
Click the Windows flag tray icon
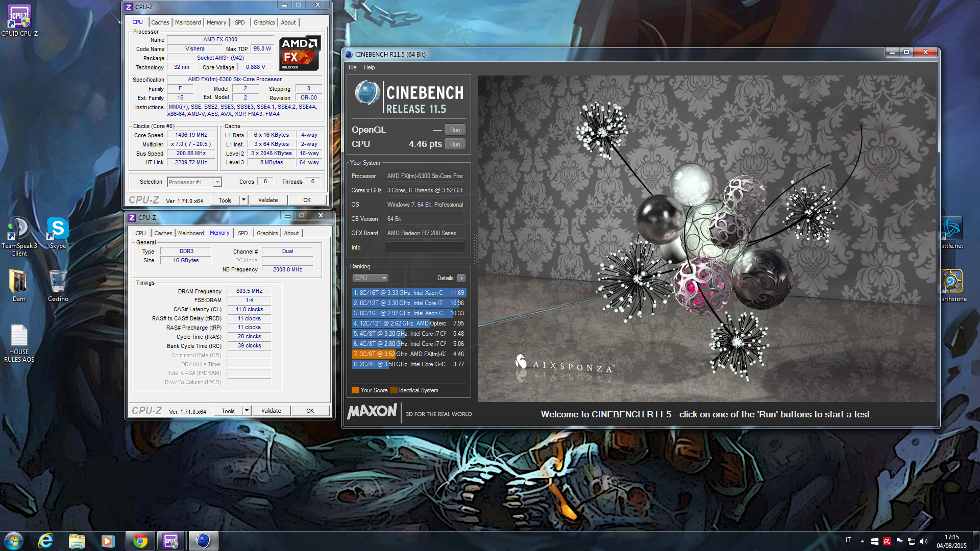[874, 541]
